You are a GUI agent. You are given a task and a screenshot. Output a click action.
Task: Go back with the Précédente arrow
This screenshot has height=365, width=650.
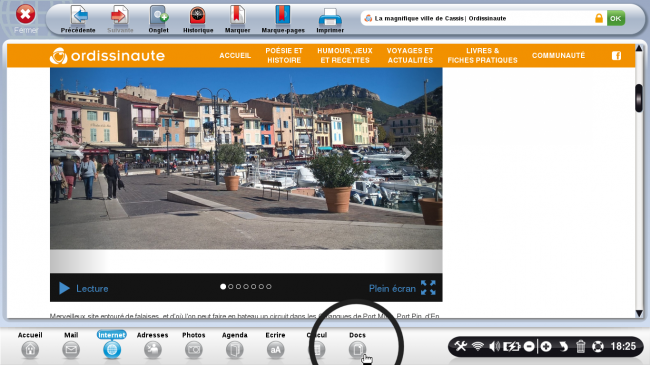78,19
